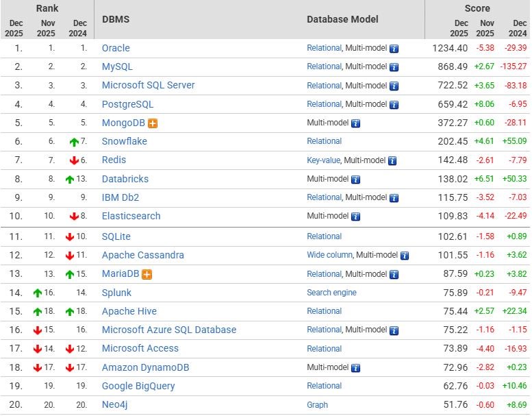Screen dimensions: 532x416
Task: Click the info icon in Redis row
Action: [x=392, y=161]
